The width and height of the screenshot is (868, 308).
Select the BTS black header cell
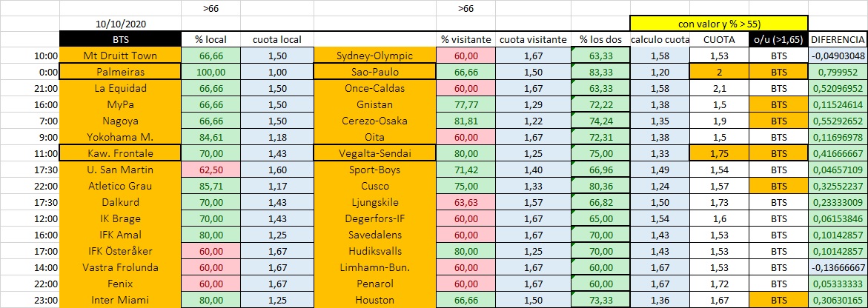[x=120, y=40]
